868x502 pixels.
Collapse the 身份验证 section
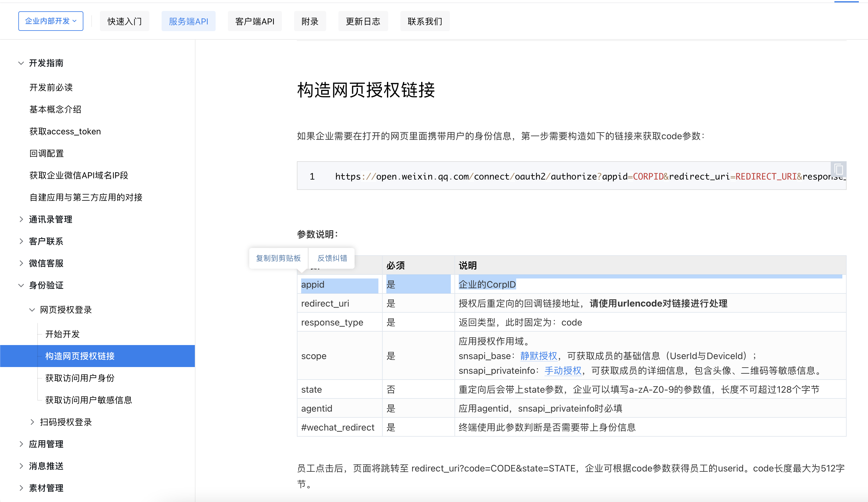pos(21,286)
